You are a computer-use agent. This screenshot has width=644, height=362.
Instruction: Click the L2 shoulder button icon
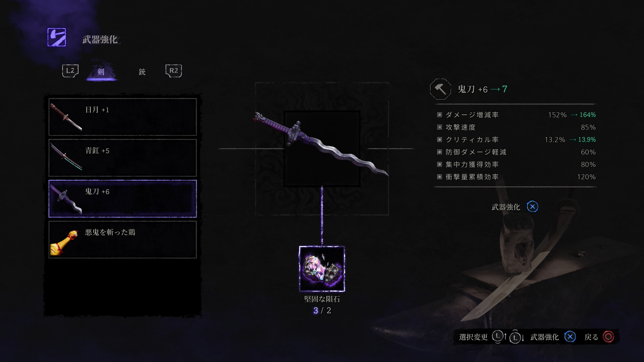70,71
